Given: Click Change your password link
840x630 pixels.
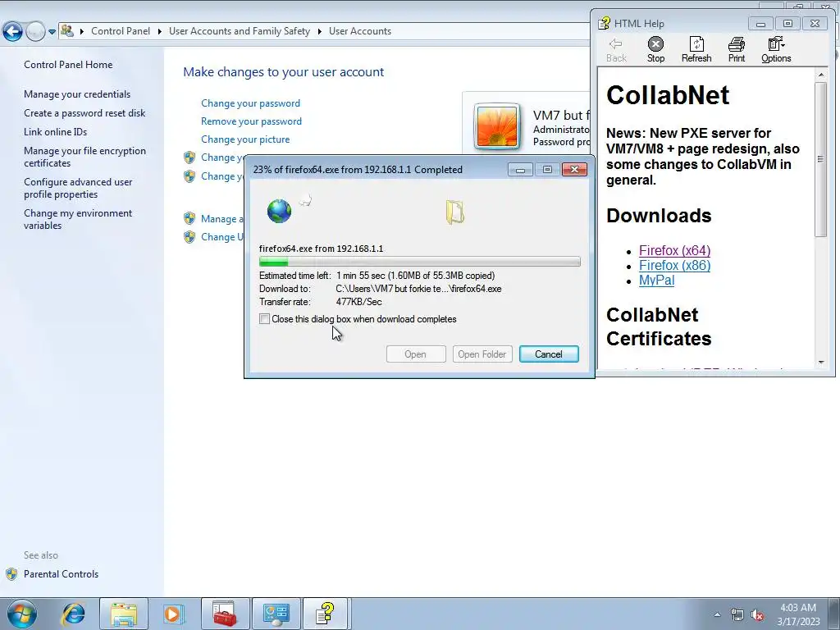Looking at the screenshot, I should tap(250, 103).
